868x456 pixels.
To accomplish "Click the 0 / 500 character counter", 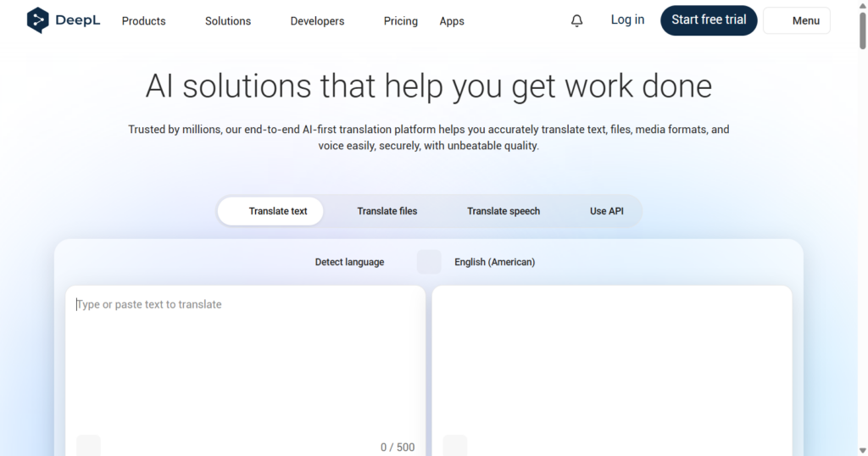I will 398,448.
